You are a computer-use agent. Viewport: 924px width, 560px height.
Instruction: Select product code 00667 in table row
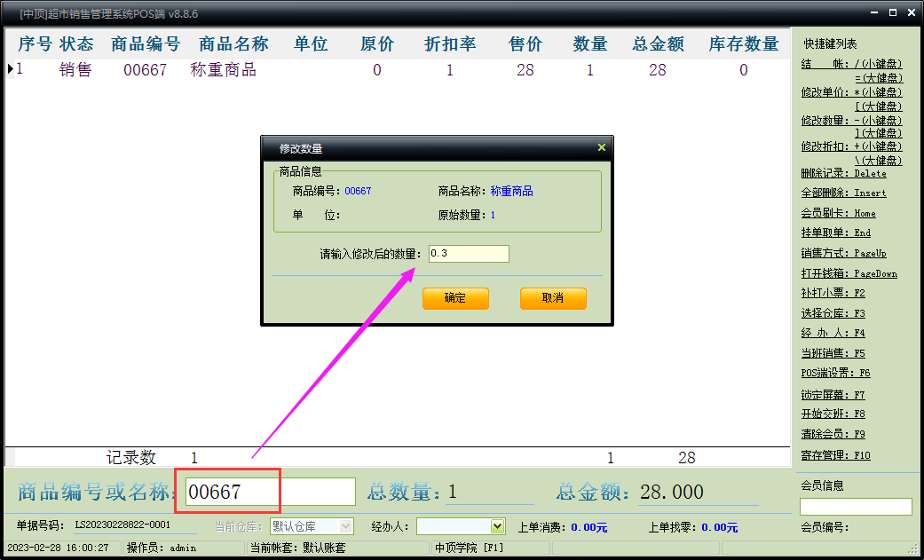coord(146,70)
